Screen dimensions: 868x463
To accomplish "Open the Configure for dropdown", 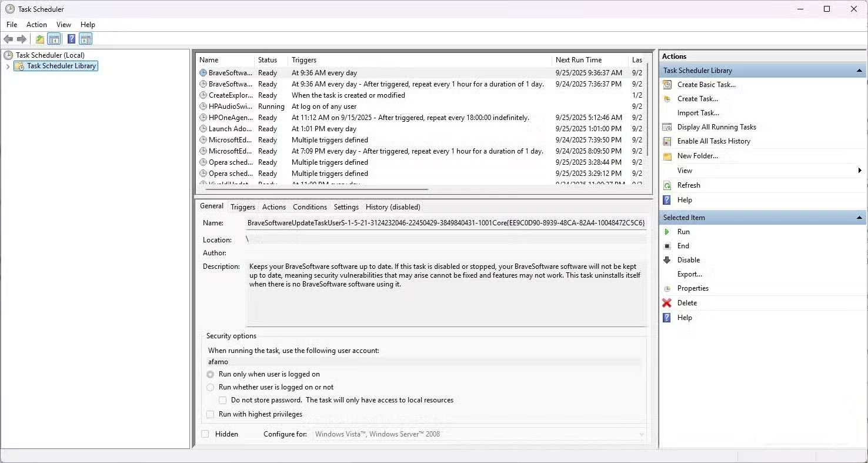I will tap(642, 434).
